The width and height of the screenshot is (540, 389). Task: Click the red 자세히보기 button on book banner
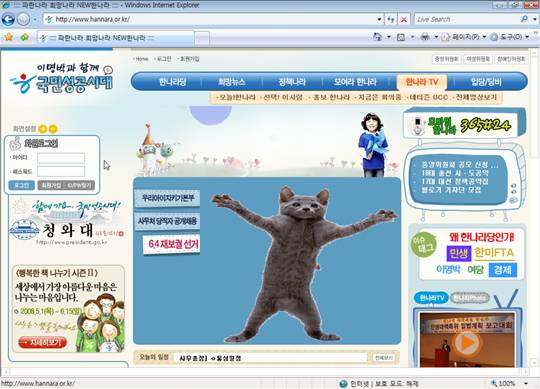pos(42,343)
